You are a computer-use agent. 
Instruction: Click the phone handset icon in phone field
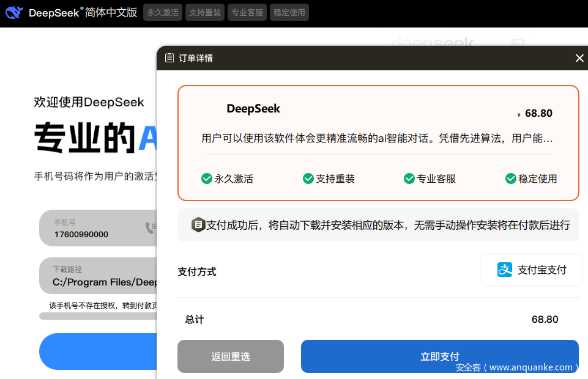pyautogui.click(x=149, y=228)
